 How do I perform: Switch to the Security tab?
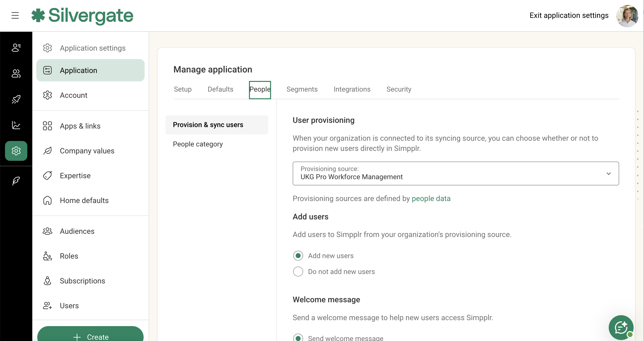[399, 89]
